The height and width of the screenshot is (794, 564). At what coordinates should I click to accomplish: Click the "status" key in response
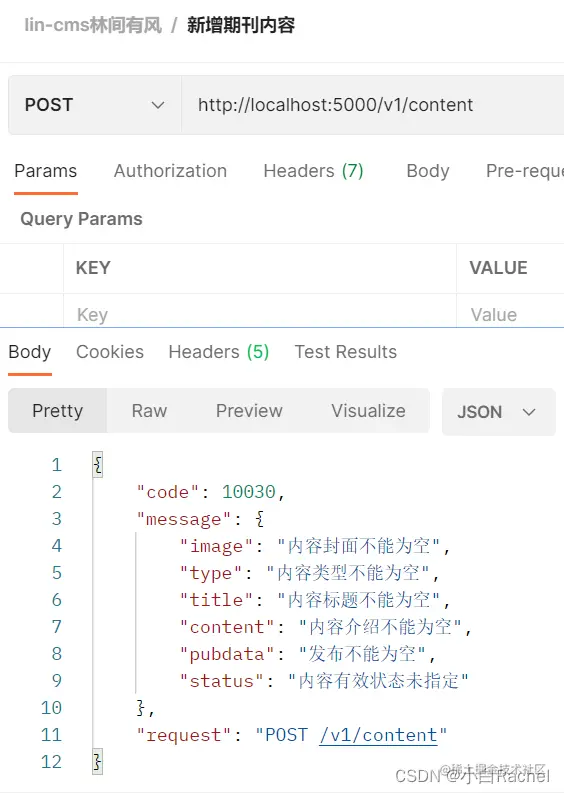tap(221, 681)
